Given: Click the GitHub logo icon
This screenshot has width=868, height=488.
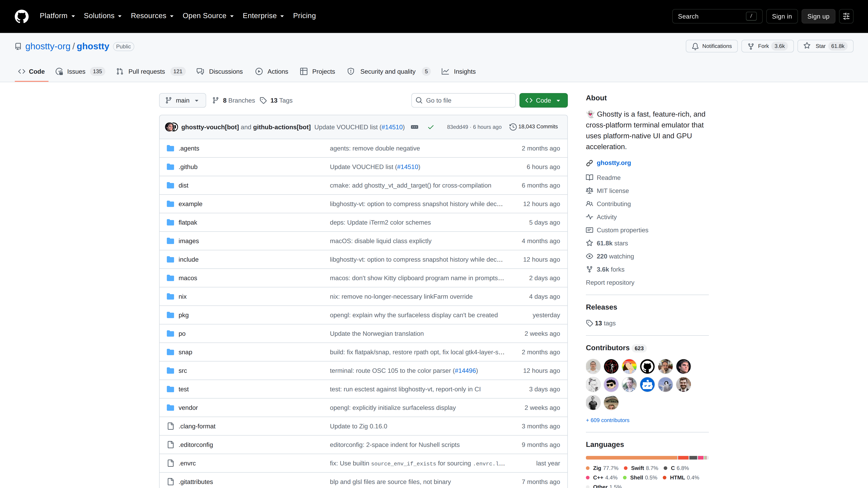Looking at the screenshot, I should [21, 16].
